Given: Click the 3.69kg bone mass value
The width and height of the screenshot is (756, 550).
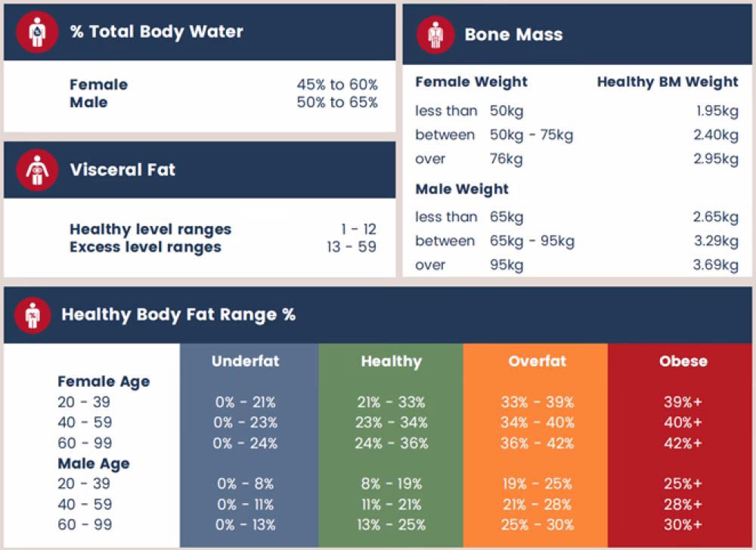Looking at the screenshot, I should click(x=715, y=265).
